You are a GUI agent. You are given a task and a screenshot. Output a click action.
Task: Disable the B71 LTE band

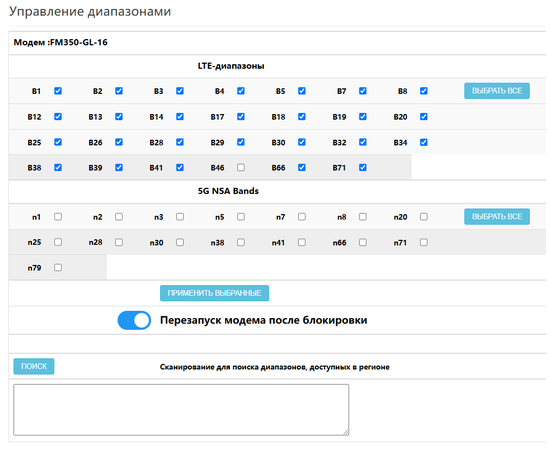coord(363,168)
